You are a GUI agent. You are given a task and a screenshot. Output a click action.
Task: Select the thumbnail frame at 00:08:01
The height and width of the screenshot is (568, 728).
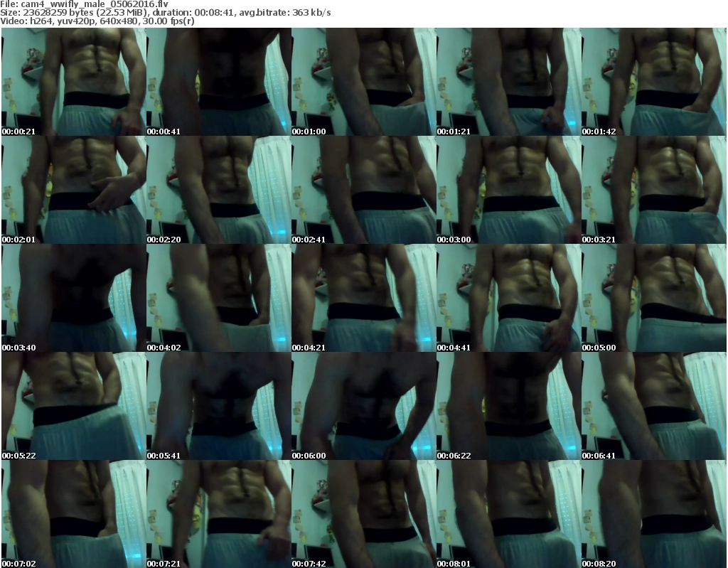[509, 514]
